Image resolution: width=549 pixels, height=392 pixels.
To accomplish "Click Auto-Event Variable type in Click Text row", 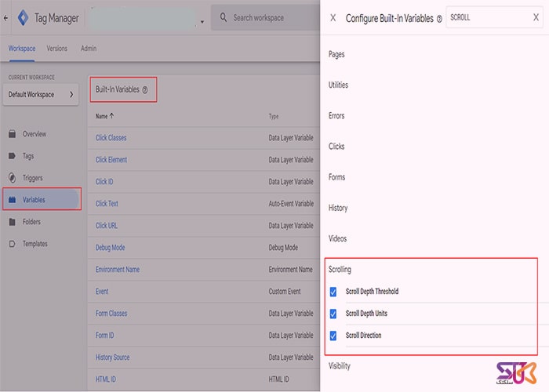I will coord(291,204).
